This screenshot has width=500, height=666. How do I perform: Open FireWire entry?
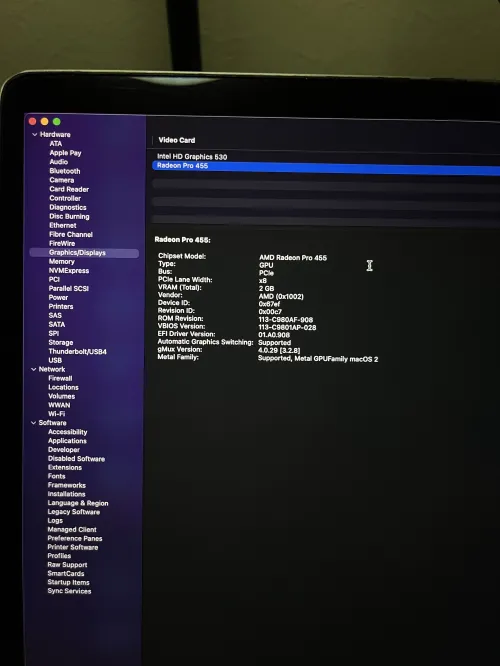tap(62, 243)
